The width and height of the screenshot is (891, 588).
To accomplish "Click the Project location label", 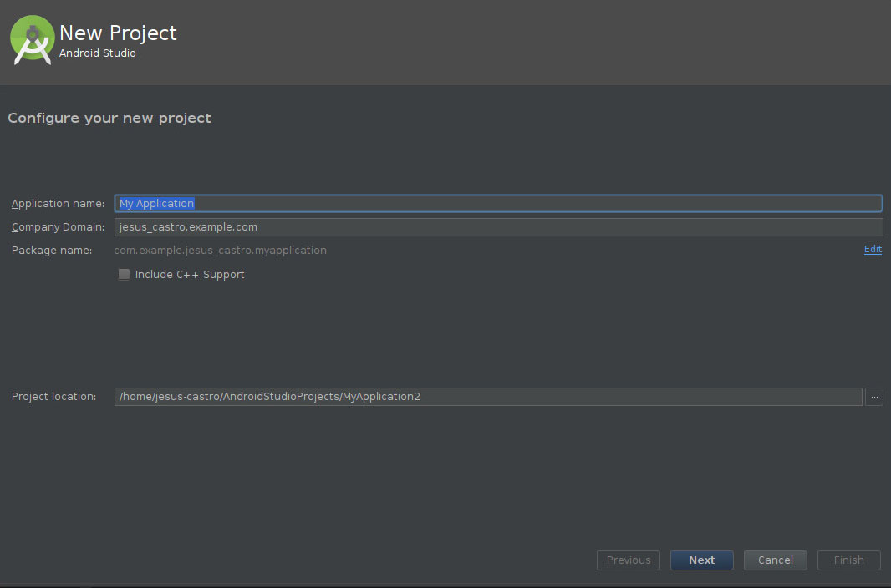I will coord(54,397).
